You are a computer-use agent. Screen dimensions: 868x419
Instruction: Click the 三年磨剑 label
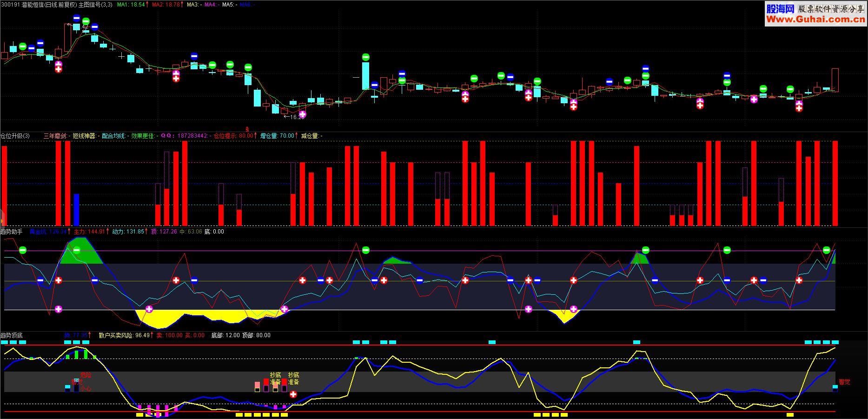pos(55,136)
